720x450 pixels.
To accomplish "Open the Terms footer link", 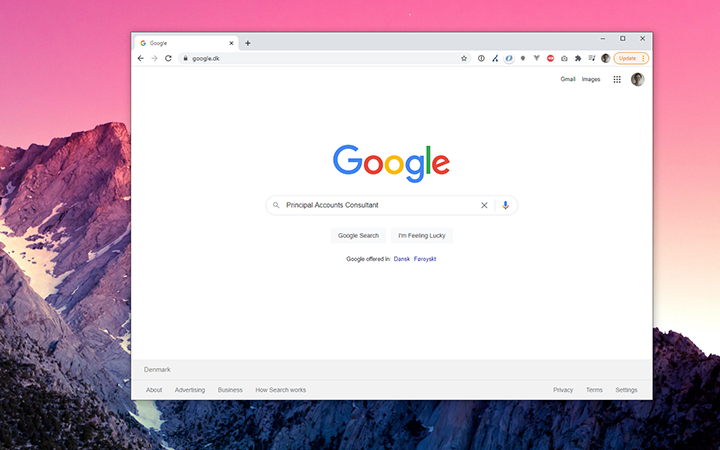I will [x=594, y=390].
